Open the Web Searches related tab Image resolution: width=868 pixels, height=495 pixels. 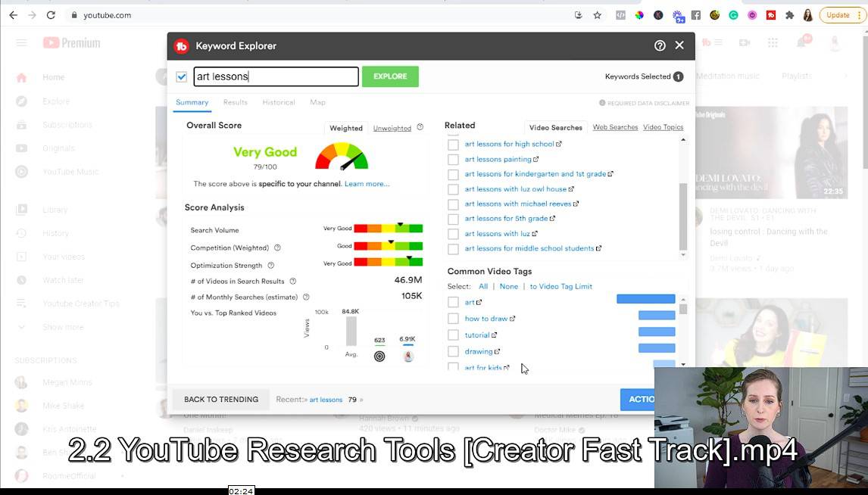615,127
